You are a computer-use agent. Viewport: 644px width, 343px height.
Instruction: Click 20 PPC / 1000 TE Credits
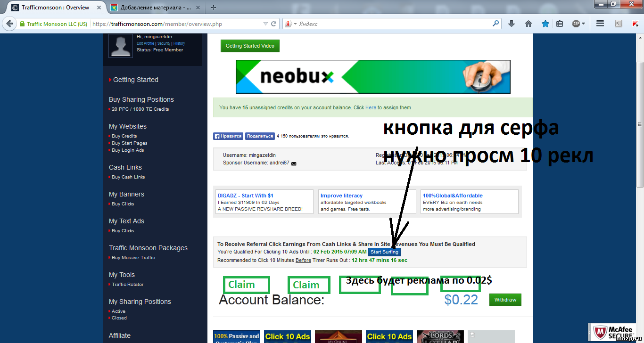coord(140,109)
